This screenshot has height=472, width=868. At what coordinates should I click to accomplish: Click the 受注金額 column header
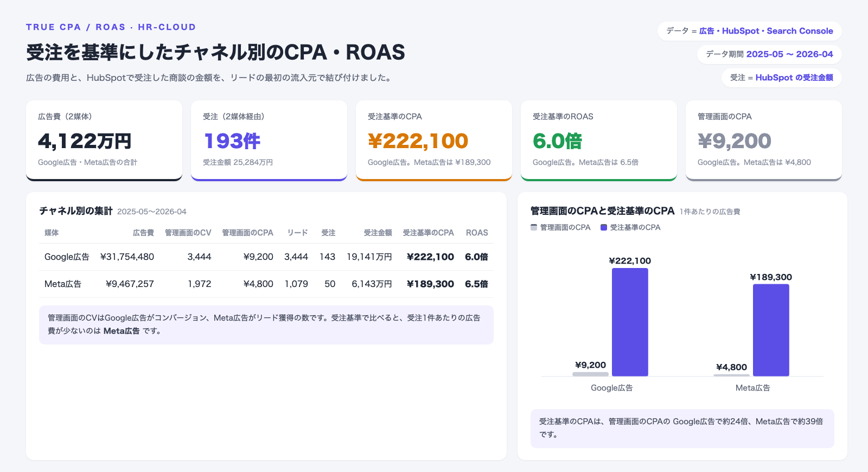[x=378, y=233]
